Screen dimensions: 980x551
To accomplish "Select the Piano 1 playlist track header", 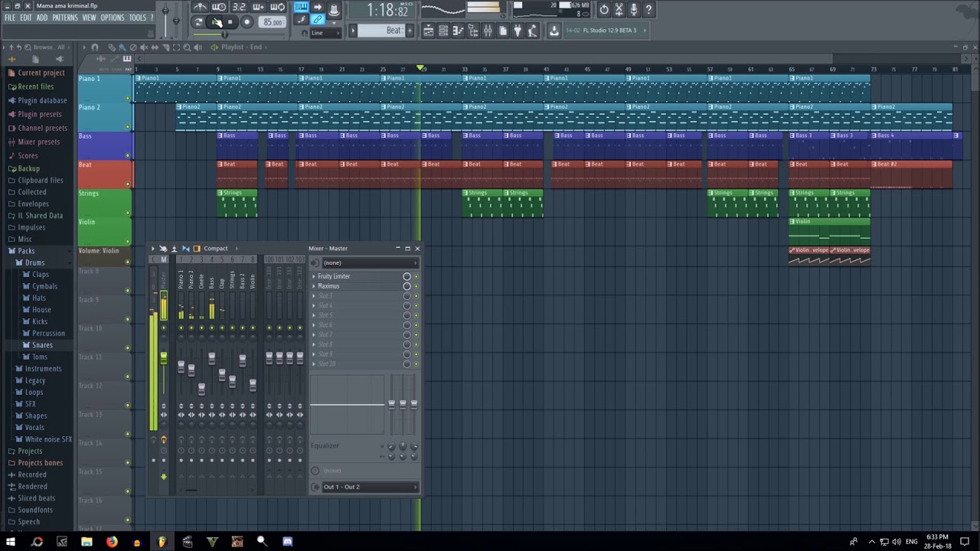I will [x=105, y=87].
